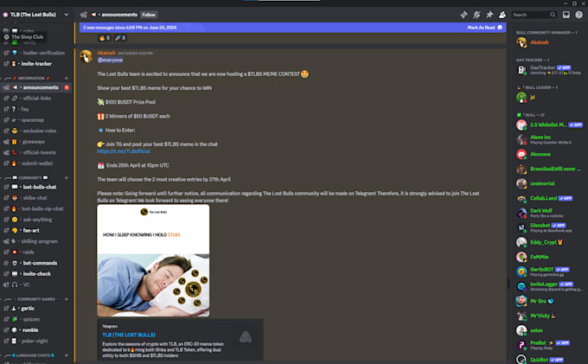Open member Dark Wolf's profile
Image resolution: width=588 pixels, height=364 pixels.
pos(549,213)
